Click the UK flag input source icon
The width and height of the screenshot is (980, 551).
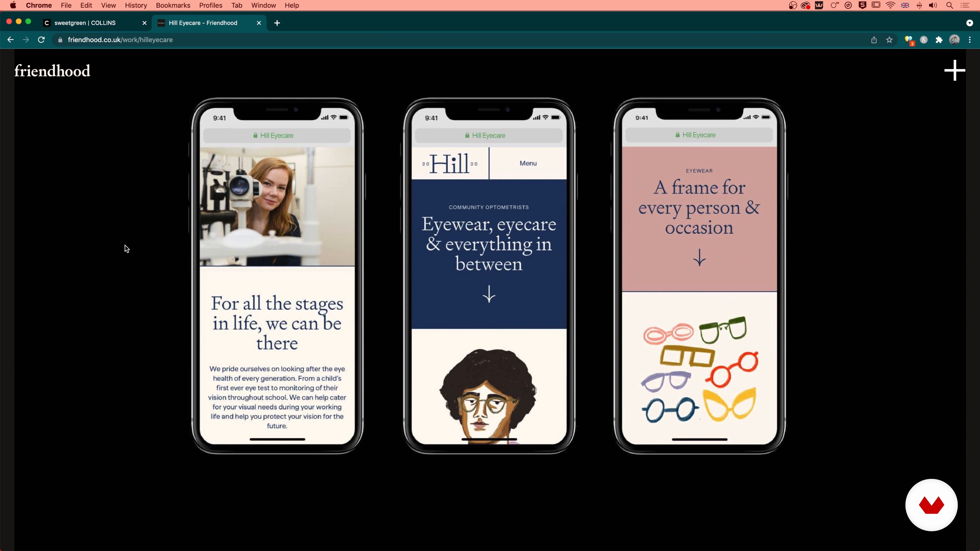click(905, 5)
